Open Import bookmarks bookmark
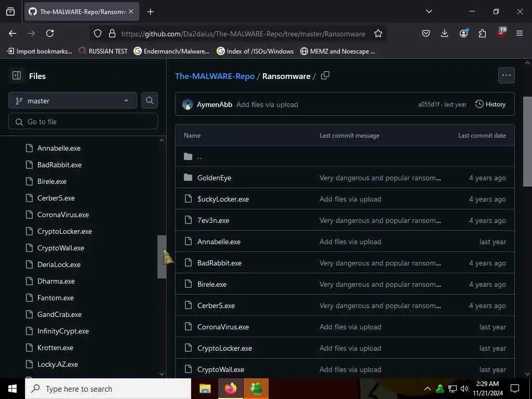Image resolution: width=532 pixels, height=399 pixels. point(39,51)
